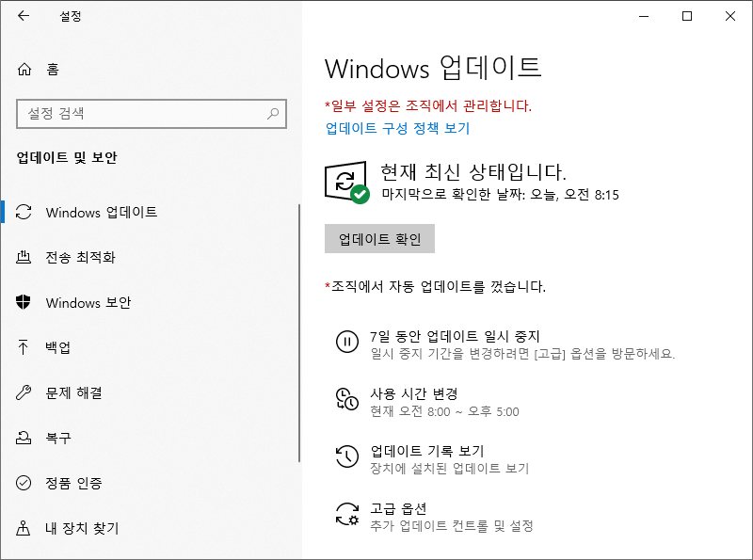Click the gear sync icon for 고급 옵션

click(346, 514)
